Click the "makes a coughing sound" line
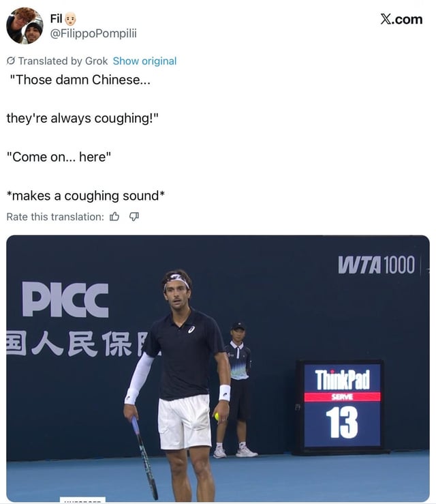436x504 pixels. tap(85, 196)
